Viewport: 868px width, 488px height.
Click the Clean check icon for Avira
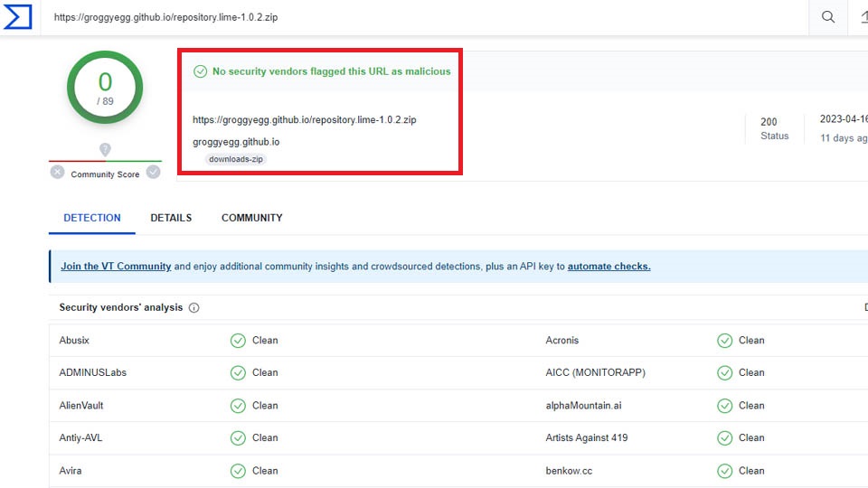pyautogui.click(x=238, y=471)
